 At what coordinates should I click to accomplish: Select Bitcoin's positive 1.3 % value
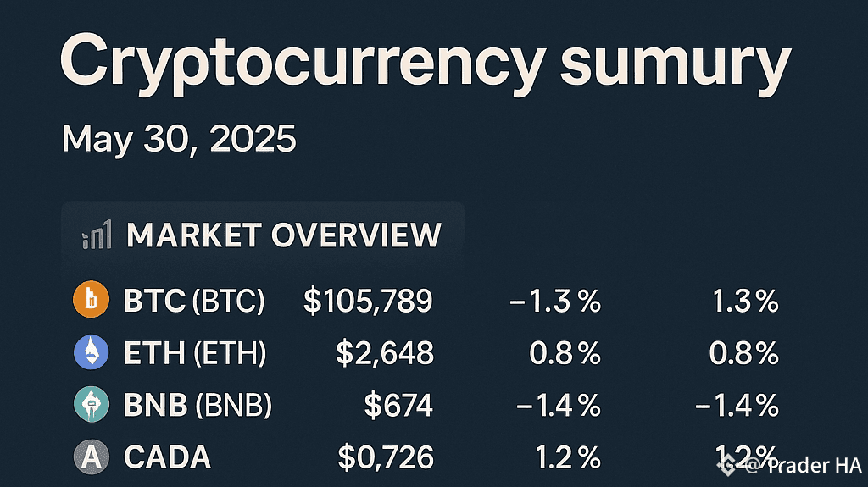(744, 301)
